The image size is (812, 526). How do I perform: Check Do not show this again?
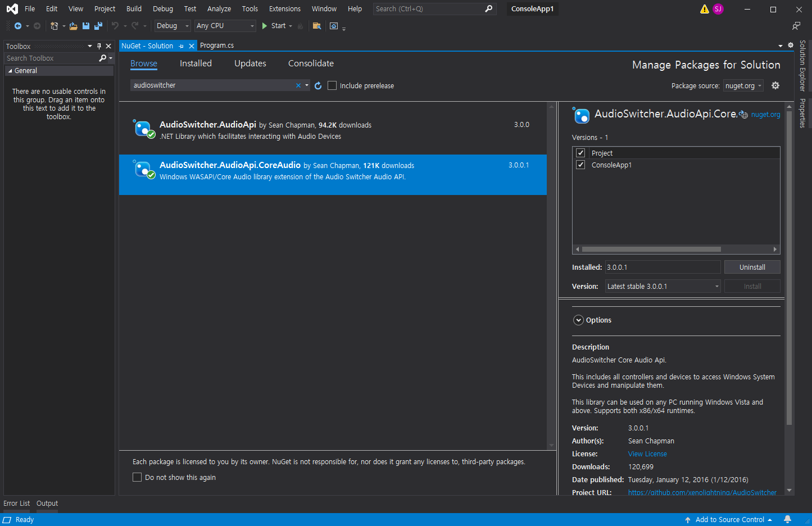coord(137,477)
